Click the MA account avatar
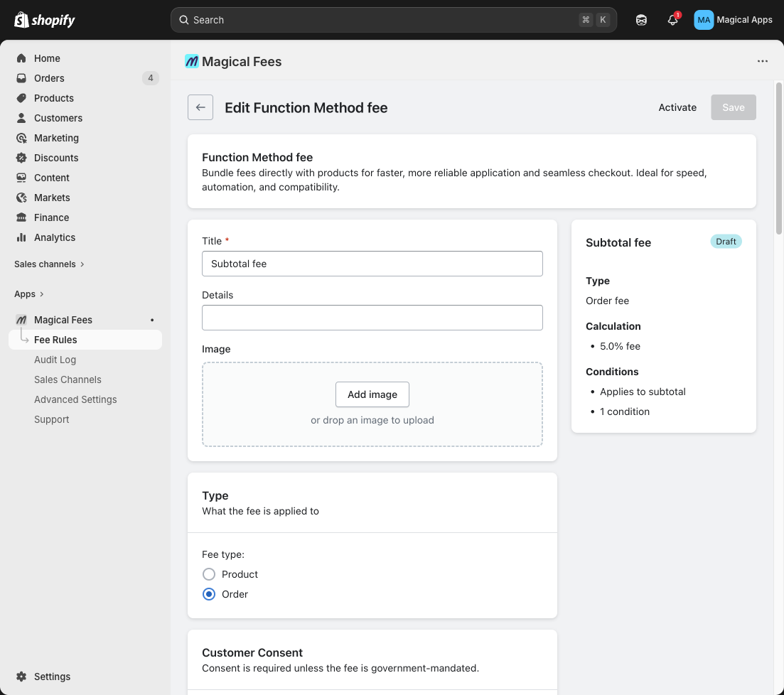784x695 pixels. [703, 20]
